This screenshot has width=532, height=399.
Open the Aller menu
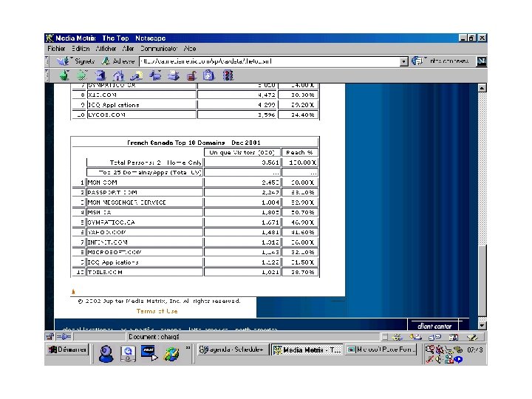(x=128, y=49)
